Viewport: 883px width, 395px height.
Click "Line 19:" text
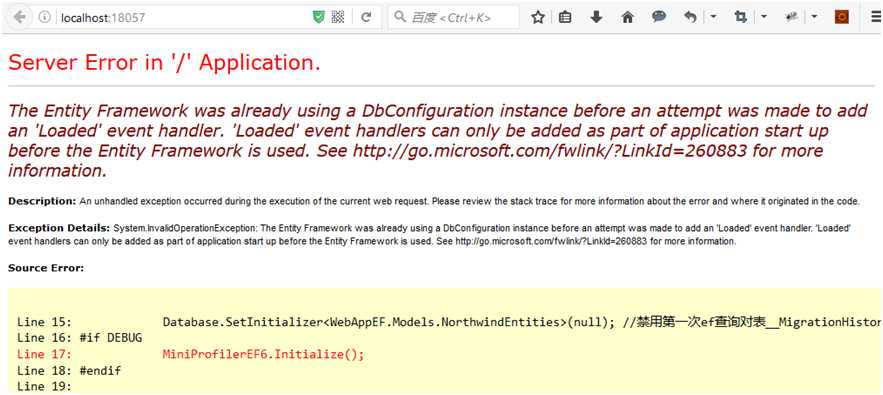44,387
